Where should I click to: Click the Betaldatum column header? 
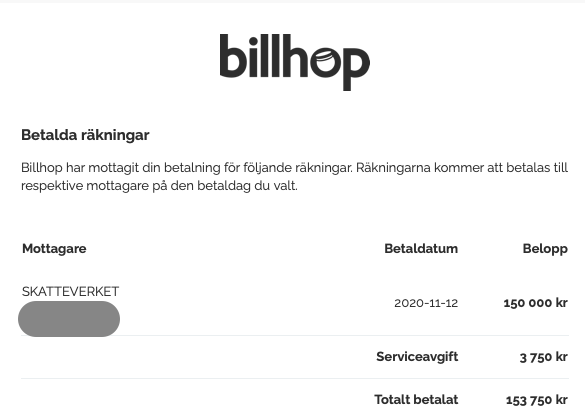coord(421,249)
